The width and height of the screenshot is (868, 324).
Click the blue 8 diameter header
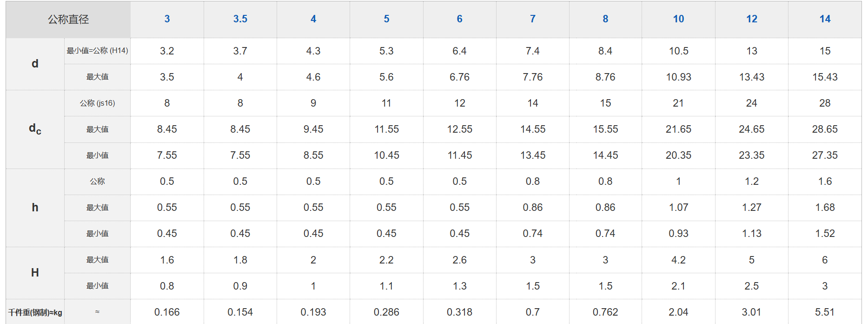click(605, 19)
